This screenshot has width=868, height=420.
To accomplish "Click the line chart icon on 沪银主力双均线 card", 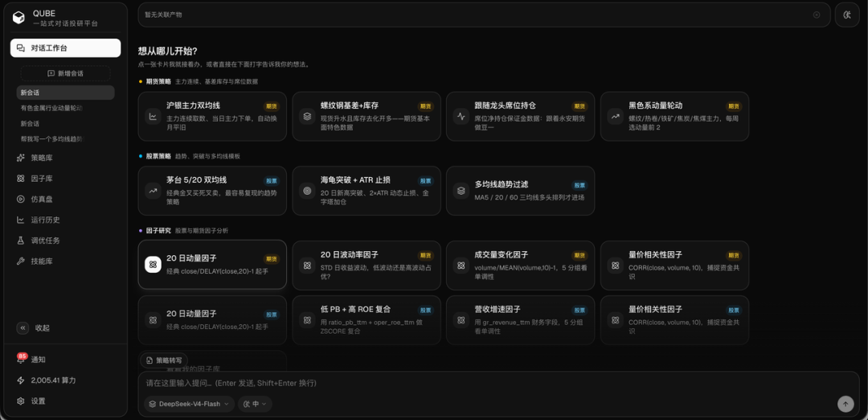I will click(153, 117).
